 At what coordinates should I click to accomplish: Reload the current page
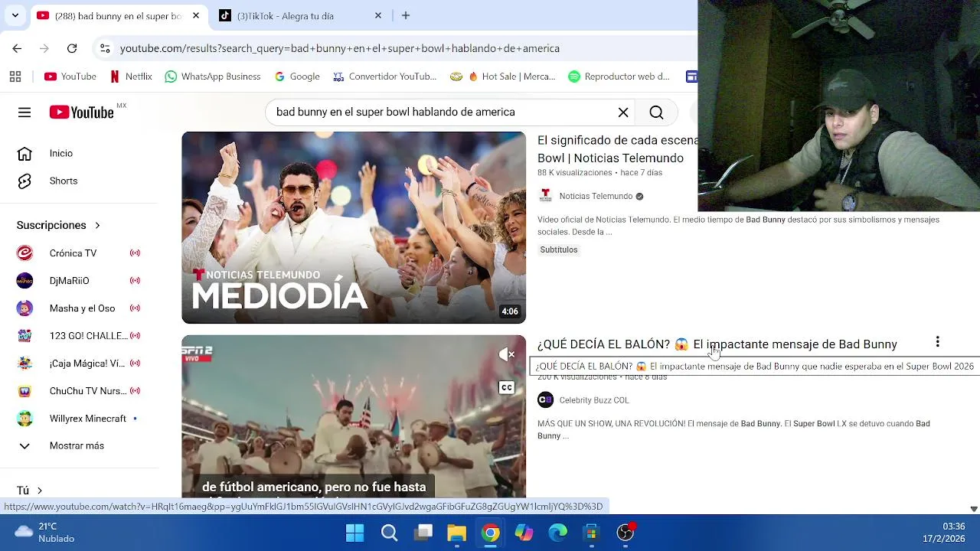point(72,48)
